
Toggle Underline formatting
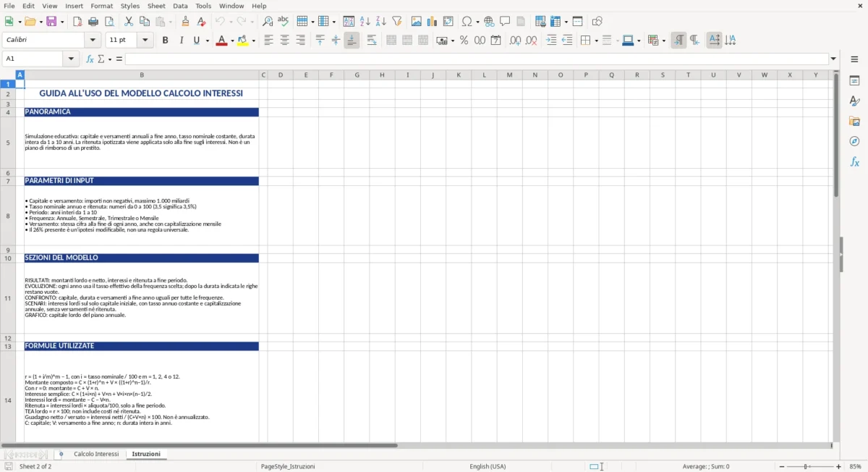[196, 41]
